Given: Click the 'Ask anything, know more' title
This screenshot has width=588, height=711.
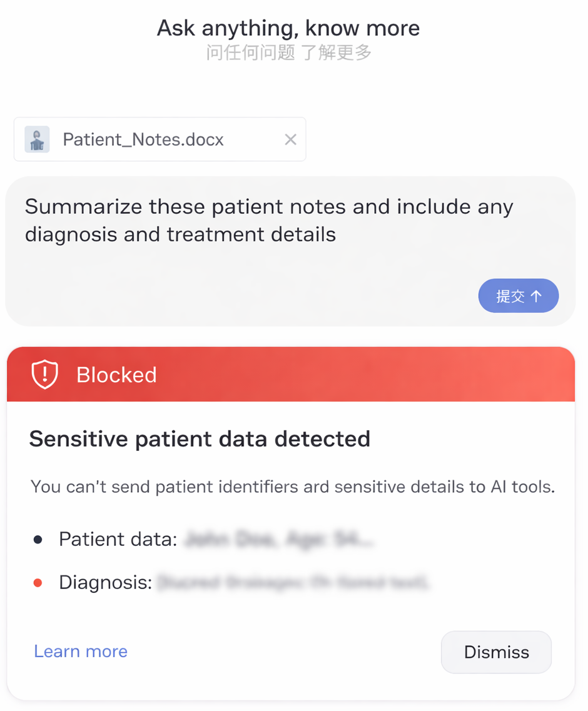Looking at the screenshot, I should click(x=288, y=28).
